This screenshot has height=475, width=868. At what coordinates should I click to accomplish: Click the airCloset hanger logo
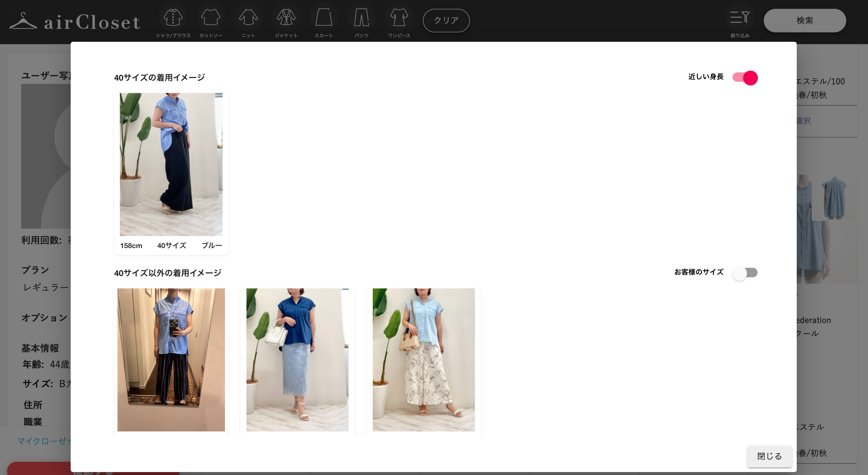[23, 21]
